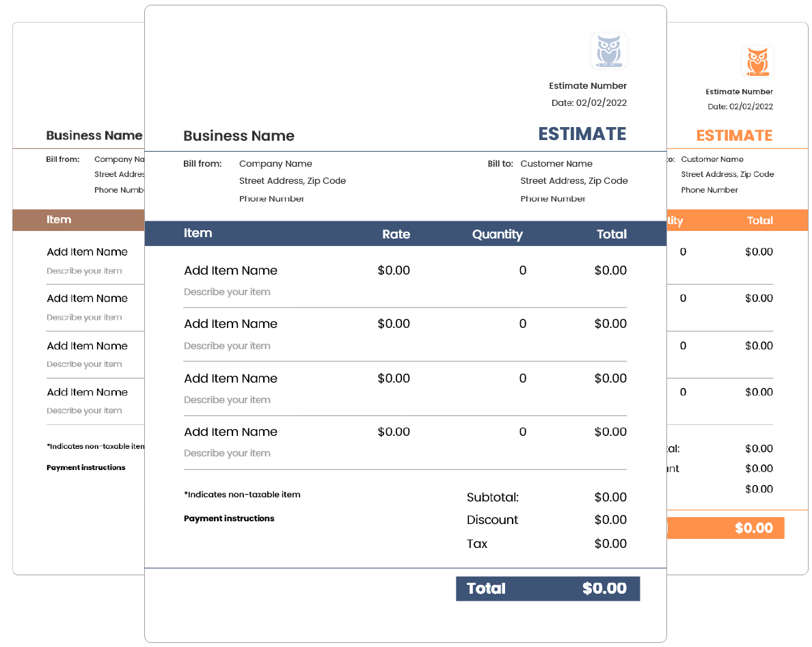
Task: Click the Rate column header
Action: coord(396,234)
